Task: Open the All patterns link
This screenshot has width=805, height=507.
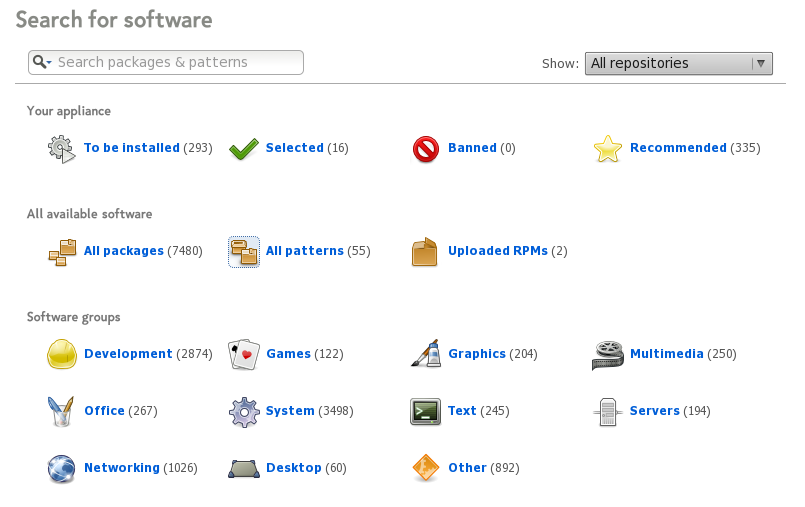Action: click(x=304, y=251)
